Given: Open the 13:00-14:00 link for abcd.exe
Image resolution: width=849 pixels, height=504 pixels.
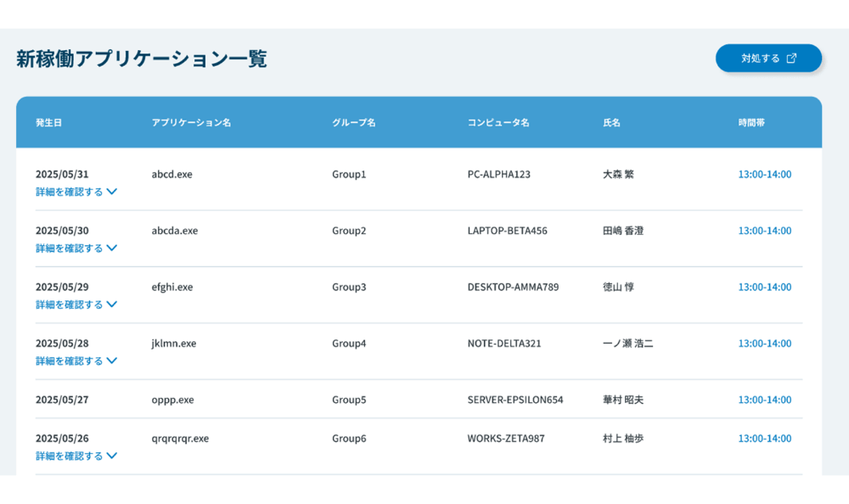Looking at the screenshot, I should (765, 174).
